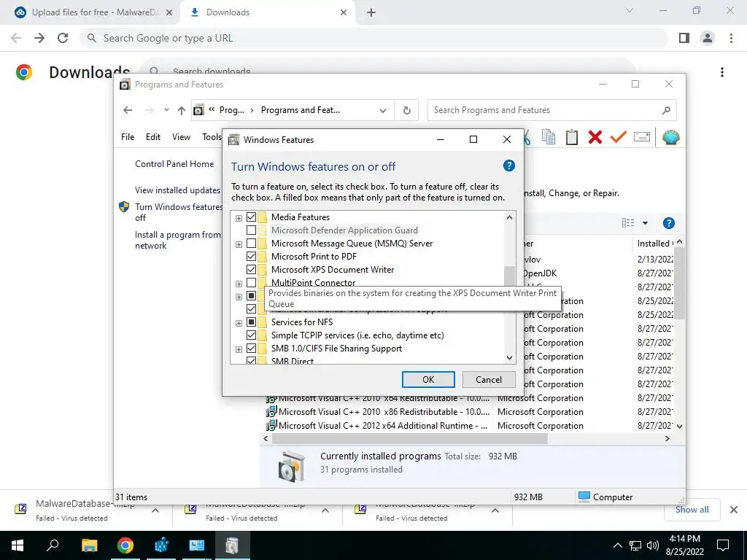Image resolution: width=747 pixels, height=560 pixels.
Task: Toggle Services for NFS checkbox
Action: point(251,322)
